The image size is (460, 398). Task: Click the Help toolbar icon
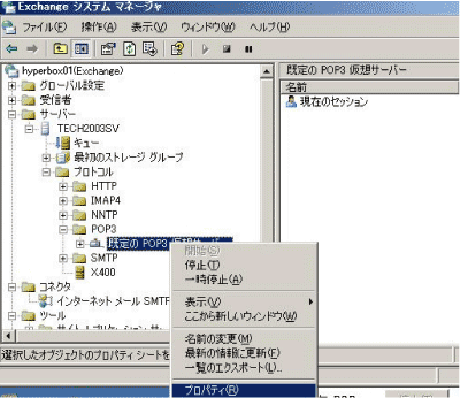tap(177, 49)
